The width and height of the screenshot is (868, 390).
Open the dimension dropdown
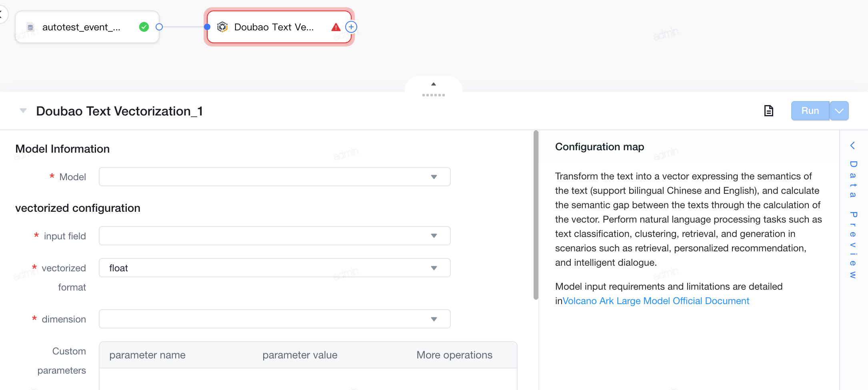click(274, 319)
